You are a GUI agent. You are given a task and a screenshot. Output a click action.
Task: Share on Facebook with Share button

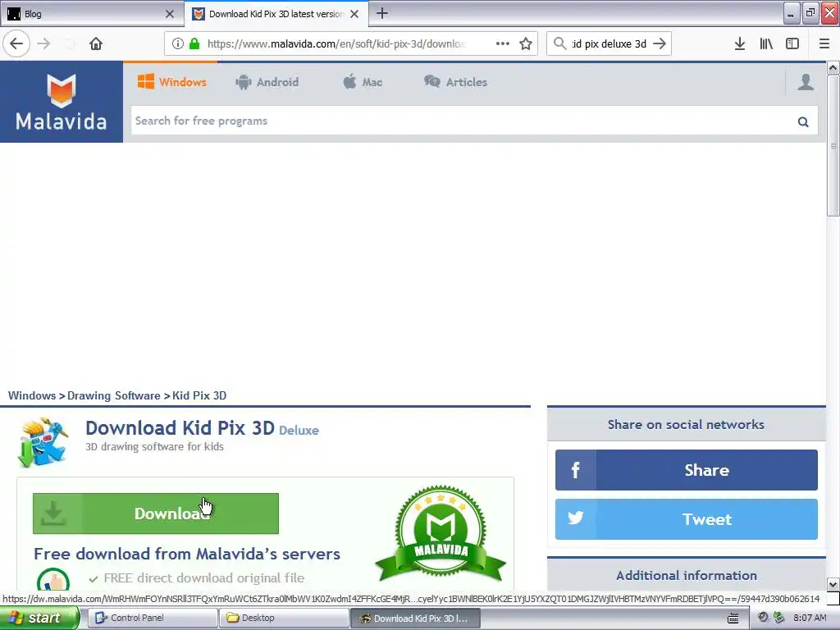click(x=687, y=470)
